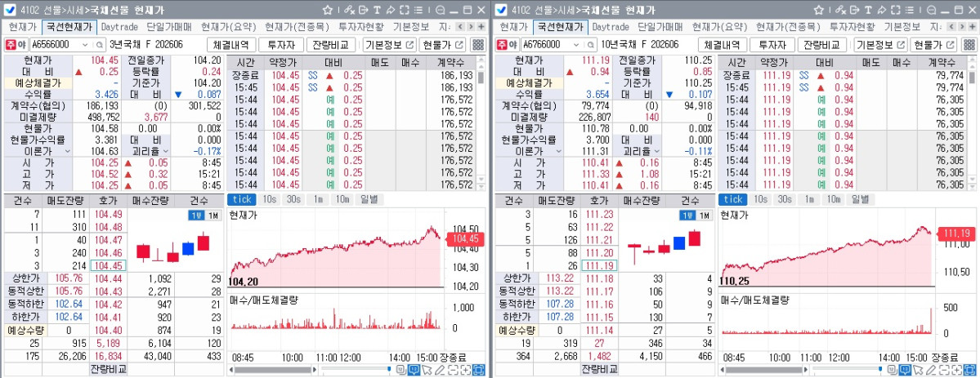The height and width of the screenshot is (378, 980).
Task: Switch to Daytrade tab in left window
Action: 120,27
